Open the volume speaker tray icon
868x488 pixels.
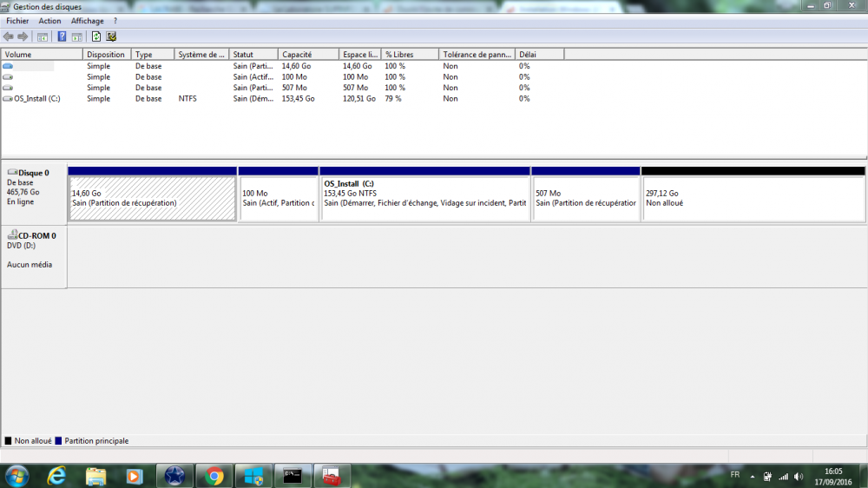(x=799, y=477)
